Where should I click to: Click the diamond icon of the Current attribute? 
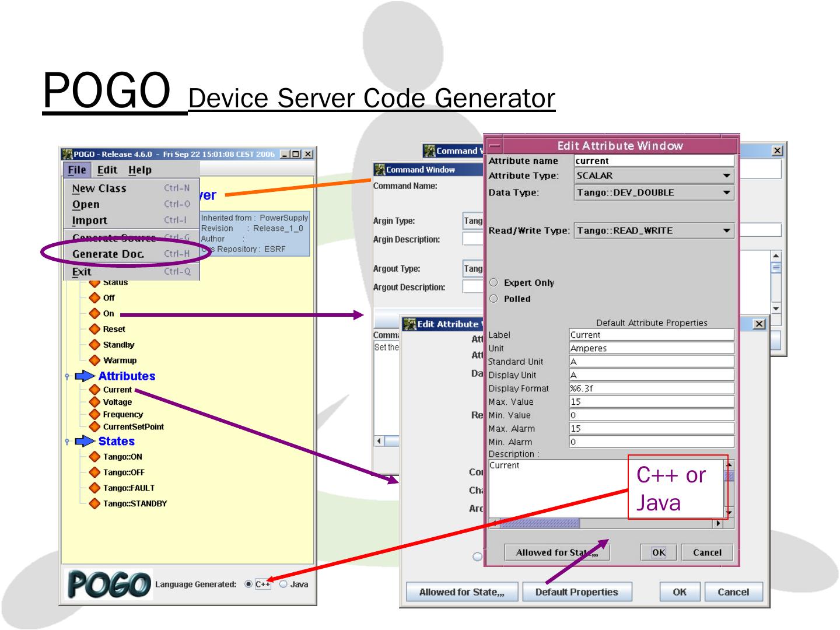[94, 390]
